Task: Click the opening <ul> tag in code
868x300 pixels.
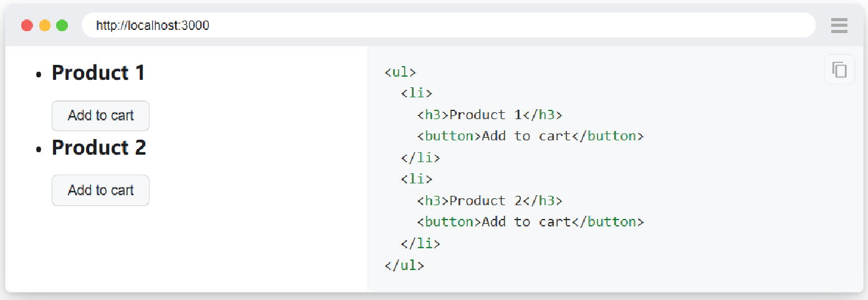Action: [x=400, y=72]
